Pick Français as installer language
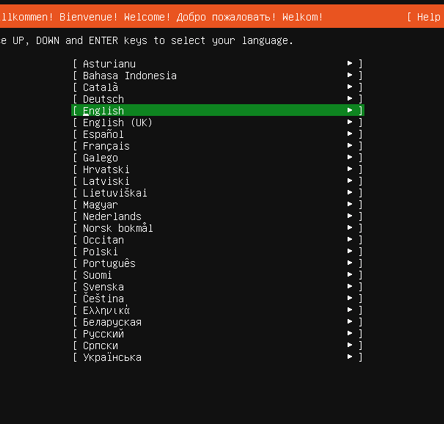The width and height of the screenshot is (444, 424). 218,146
